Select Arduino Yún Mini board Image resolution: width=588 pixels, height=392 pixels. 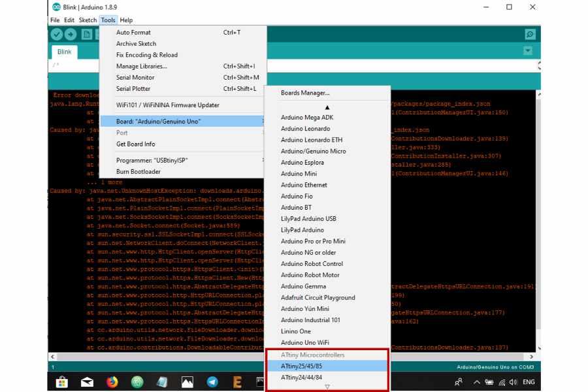click(x=327, y=309)
